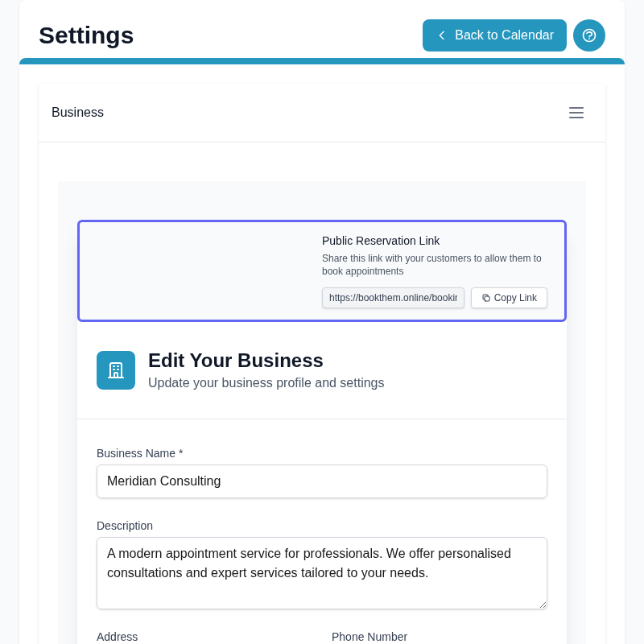Image resolution: width=644 pixels, height=644 pixels.
Task: Click Copy Link to copy the reservation URL
Action: pyautogui.click(x=509, y=298)
